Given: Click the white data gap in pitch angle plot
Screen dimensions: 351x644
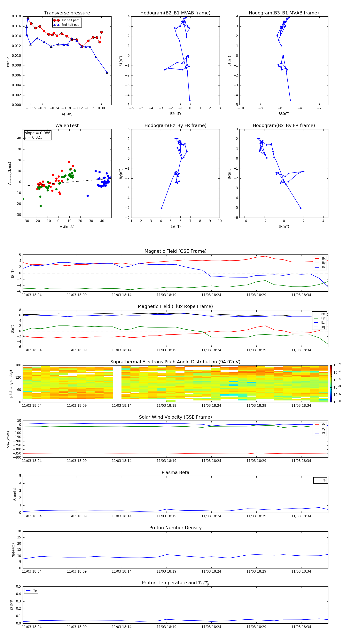Looking at the screenshot, I should (117, 384).
